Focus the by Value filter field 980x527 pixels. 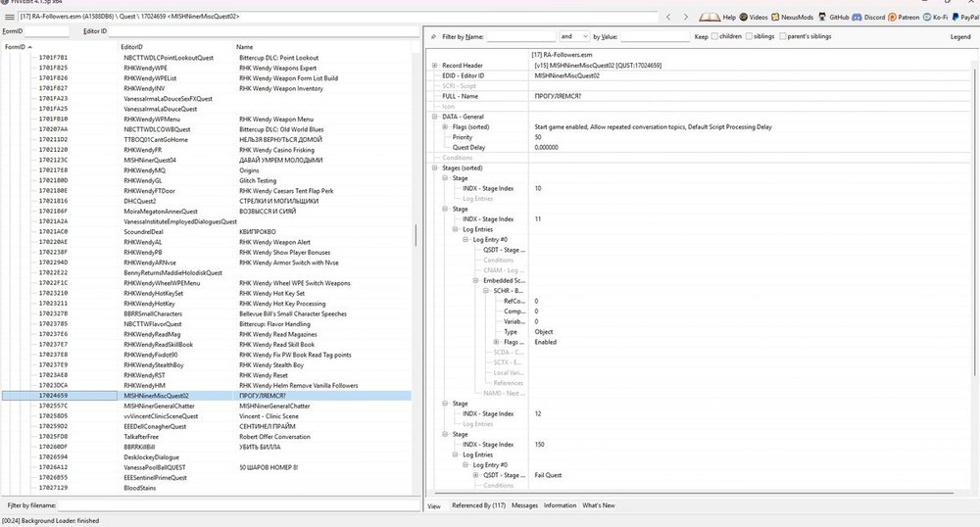pyautogui.click(x=655, y=37)
